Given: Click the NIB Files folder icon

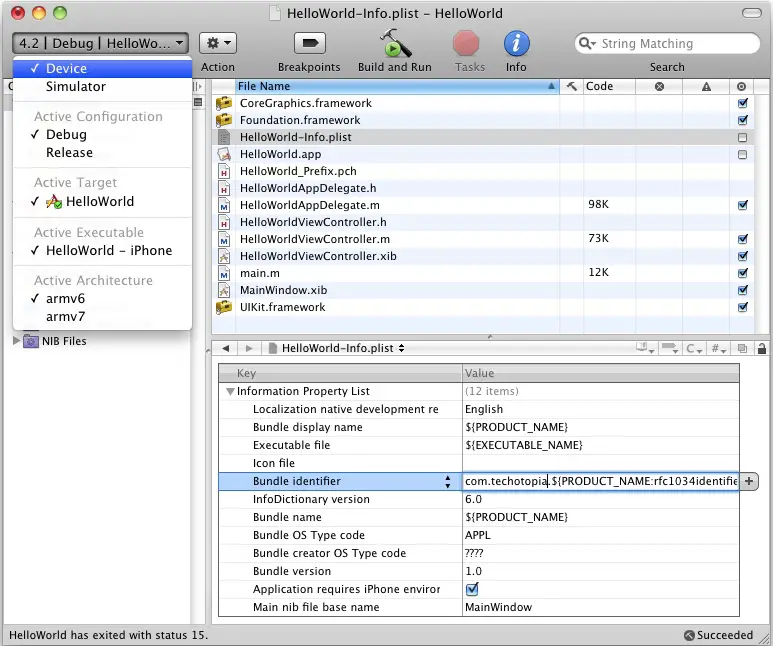Looking at the screenshot, I should click(x=31, y=341).
